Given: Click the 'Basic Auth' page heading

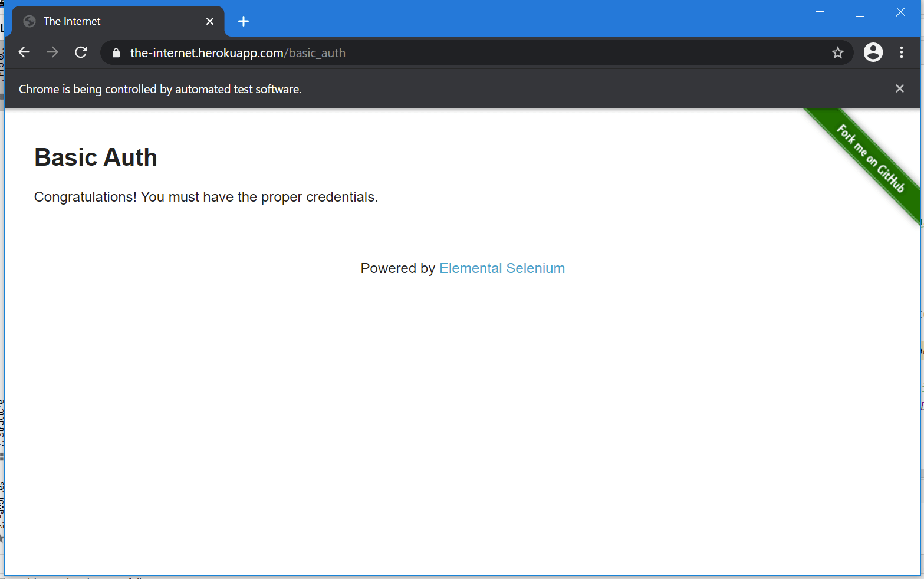Looking at the screenshot, I should pos(96,157).
